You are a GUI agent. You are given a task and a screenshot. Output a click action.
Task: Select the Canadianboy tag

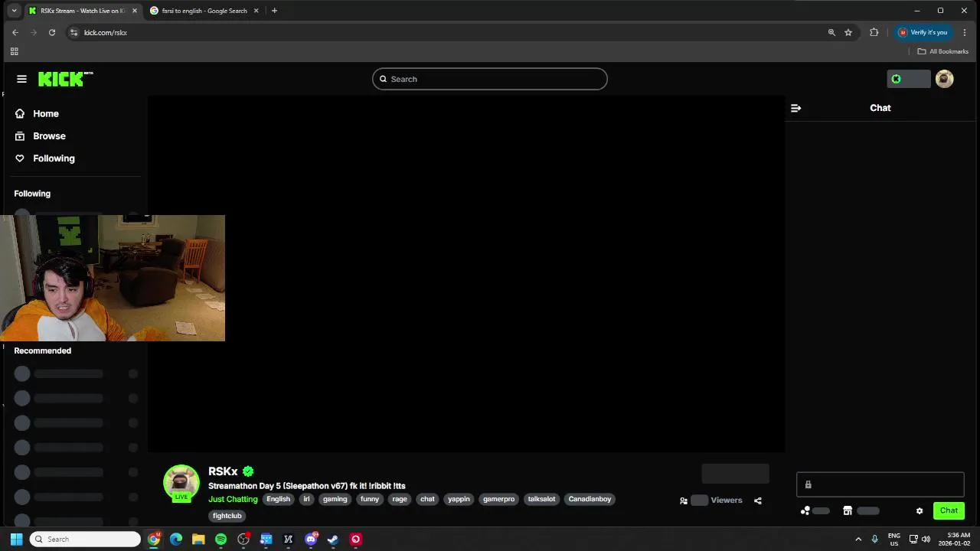pyautogui.click(x=590, y=499)
